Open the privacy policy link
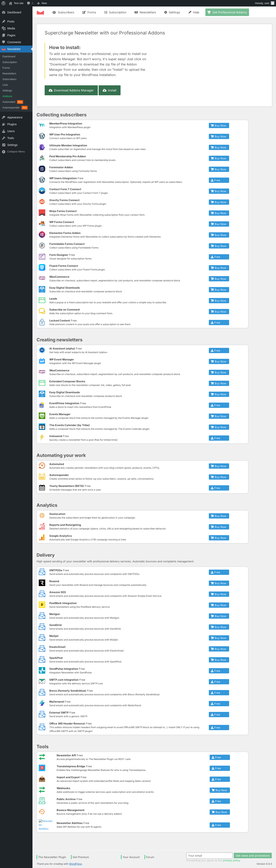The width and height of the screenshot is (276, 868). [x=232, y=860]
